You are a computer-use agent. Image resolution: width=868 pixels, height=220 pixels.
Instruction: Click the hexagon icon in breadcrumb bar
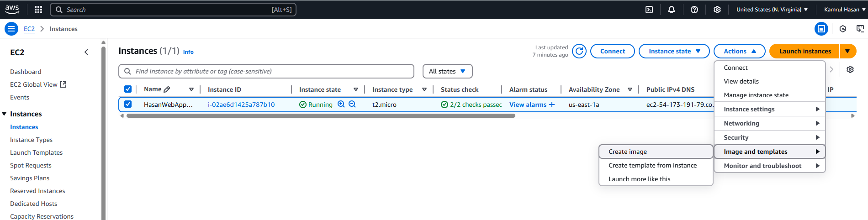tap(843, 29)
